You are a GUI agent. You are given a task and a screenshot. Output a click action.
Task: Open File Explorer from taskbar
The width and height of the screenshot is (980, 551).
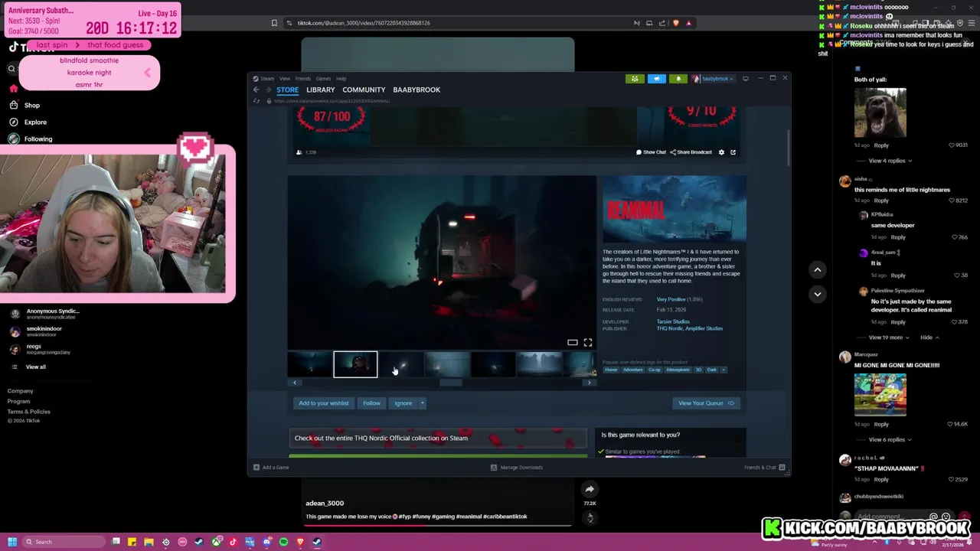(x=149, y=542)
